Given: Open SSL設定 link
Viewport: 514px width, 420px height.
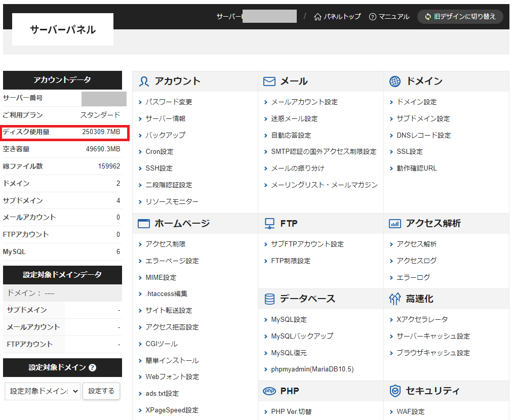Looking at the screenshot, I should point(410,152).
